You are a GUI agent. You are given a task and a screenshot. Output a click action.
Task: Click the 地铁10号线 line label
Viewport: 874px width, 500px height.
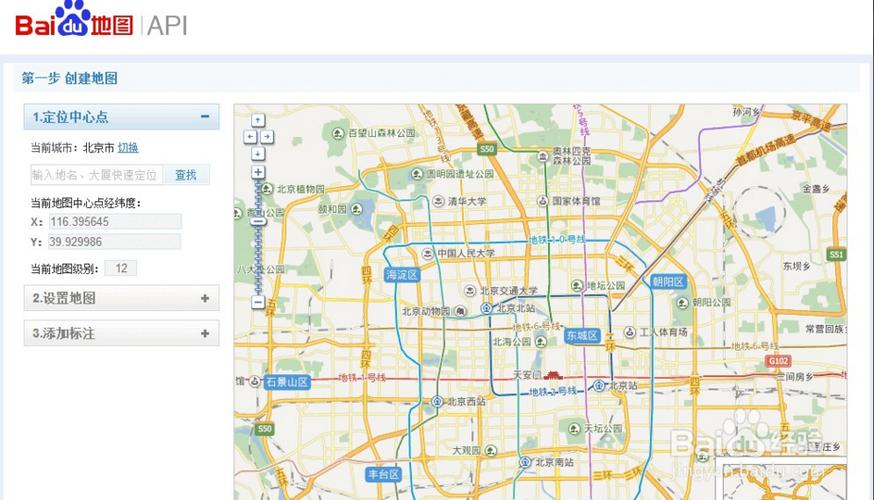557,239
